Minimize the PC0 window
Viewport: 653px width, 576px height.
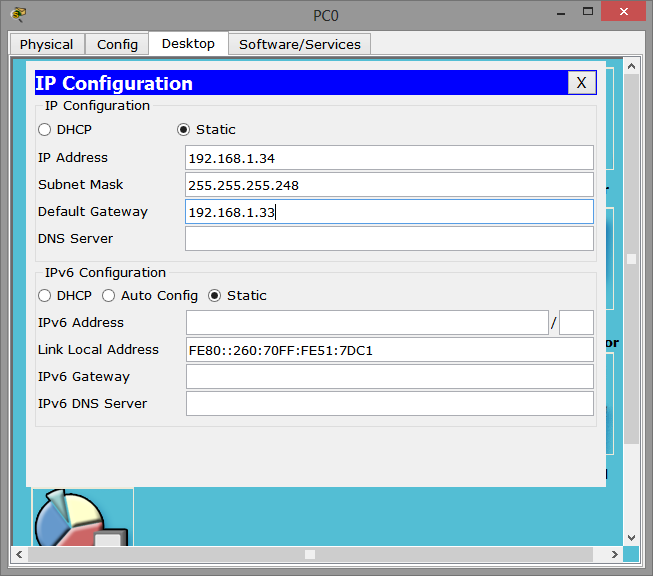tap(561, 13)
